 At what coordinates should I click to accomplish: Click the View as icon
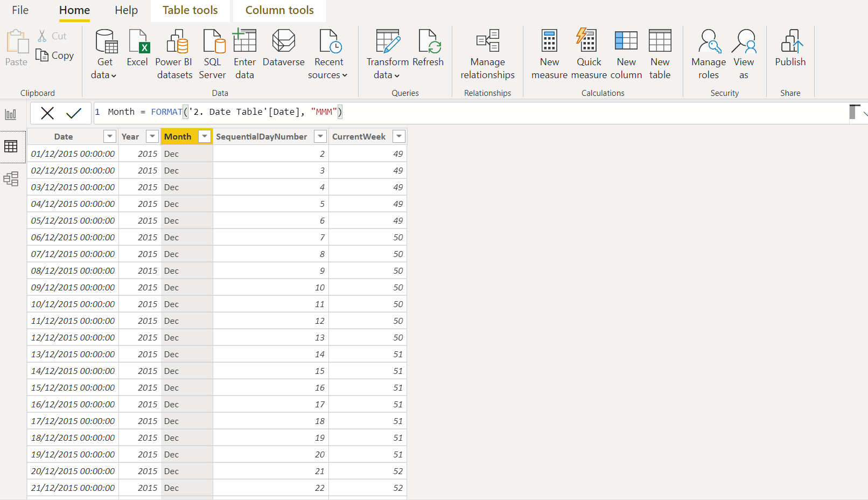744,41
